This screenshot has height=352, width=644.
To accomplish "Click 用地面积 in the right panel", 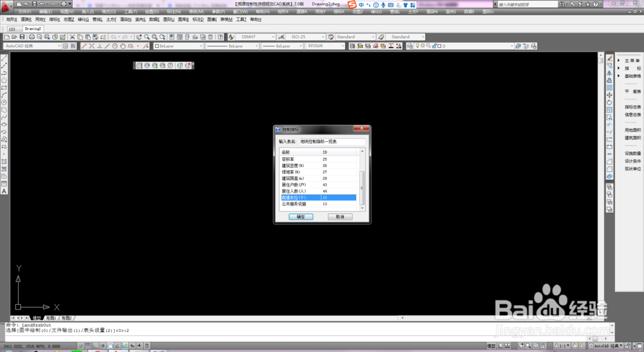I will [632, 130].
